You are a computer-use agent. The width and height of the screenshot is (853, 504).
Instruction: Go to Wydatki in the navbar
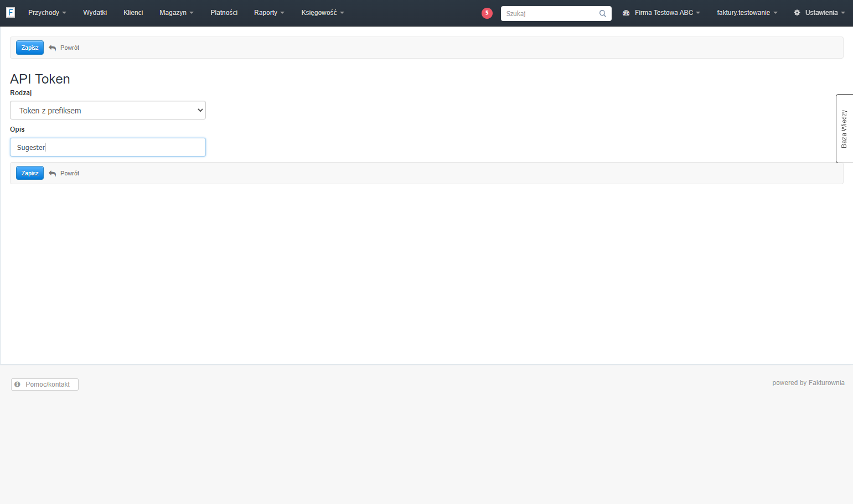coord(95,13)
